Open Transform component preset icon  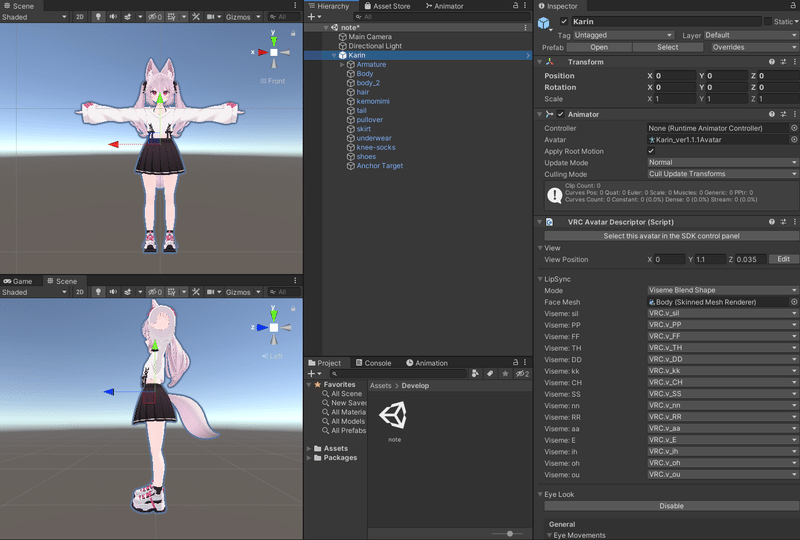point(783,62)
